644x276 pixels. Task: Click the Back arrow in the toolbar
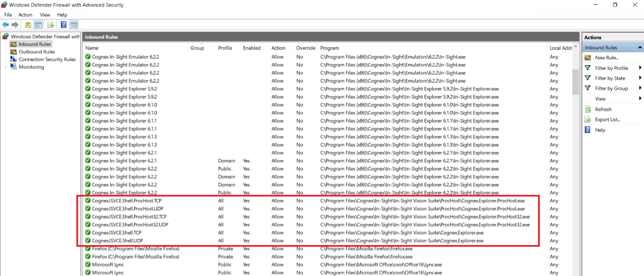coord(6,25)
